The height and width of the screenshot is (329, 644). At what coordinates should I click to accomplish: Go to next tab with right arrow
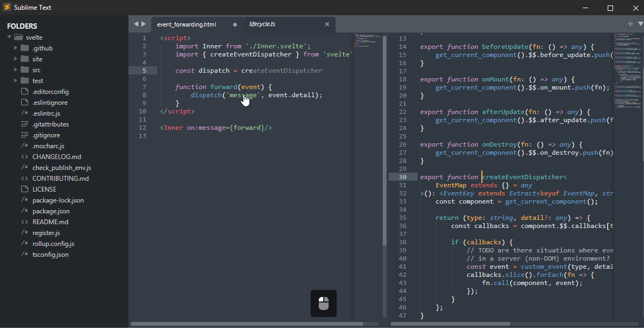pyautogui.click(x=143, y=24)
